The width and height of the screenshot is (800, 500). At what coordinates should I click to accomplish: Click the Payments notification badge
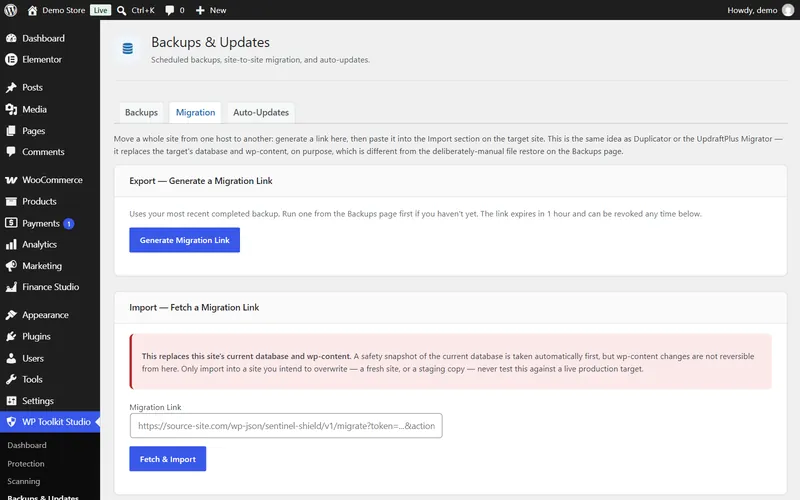69,223
